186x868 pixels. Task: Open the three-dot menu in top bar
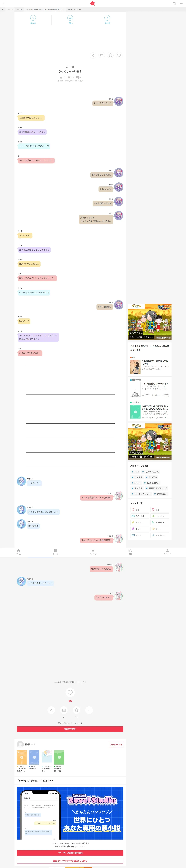(x=181, y=3)
